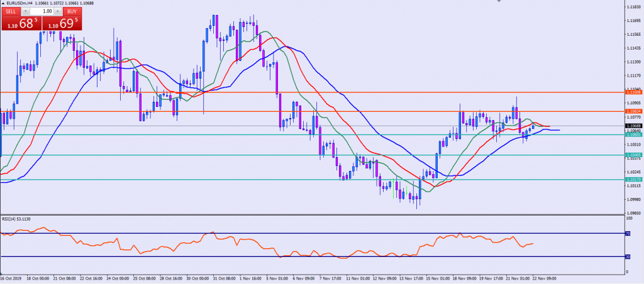Click the 1.00 lot volume field

(42, 11)
